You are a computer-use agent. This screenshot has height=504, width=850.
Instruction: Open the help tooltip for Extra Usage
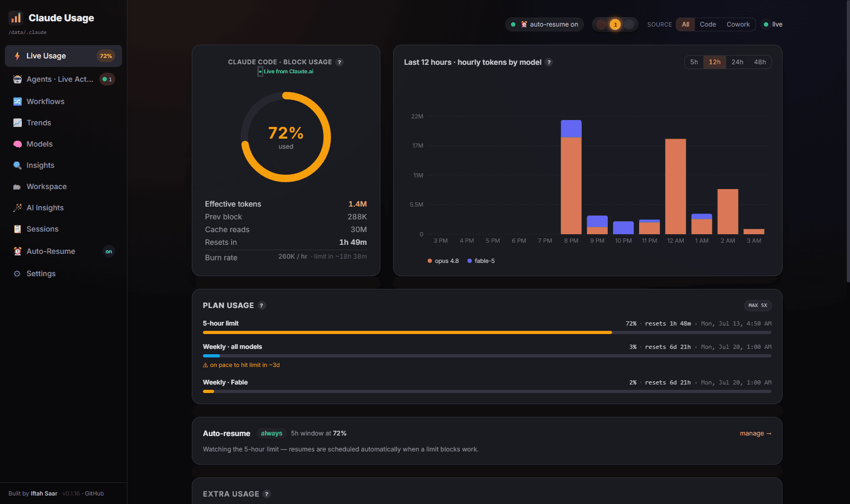tap(267, 494)
